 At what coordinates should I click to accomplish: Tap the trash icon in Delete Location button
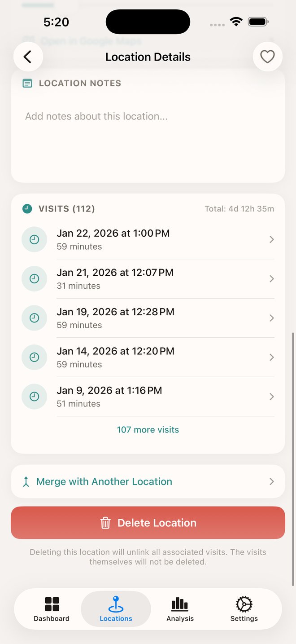[x=105, y=522]
